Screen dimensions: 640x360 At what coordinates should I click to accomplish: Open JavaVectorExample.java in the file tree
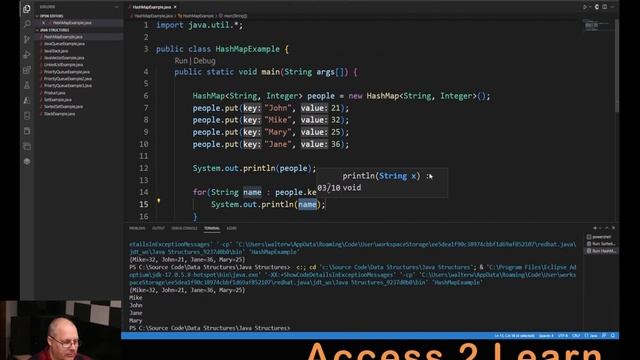point(64,58)
